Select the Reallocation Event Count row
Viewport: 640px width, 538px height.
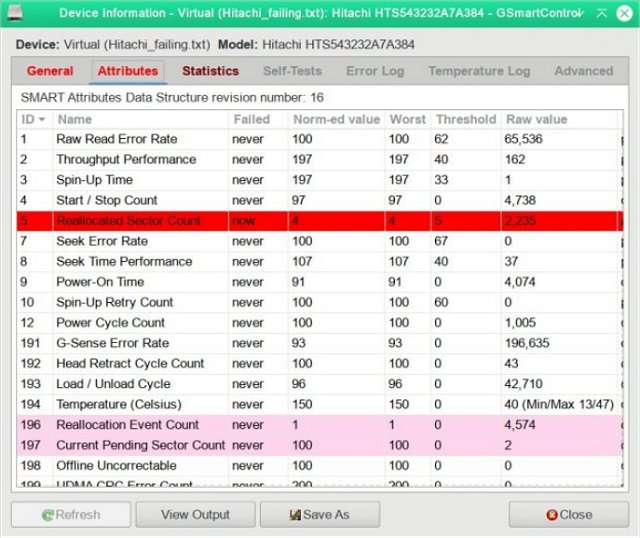tap(140, 425)
